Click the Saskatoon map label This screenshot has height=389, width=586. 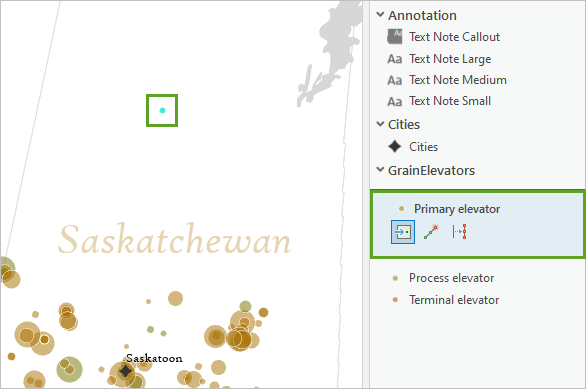(x=154, y=358)
